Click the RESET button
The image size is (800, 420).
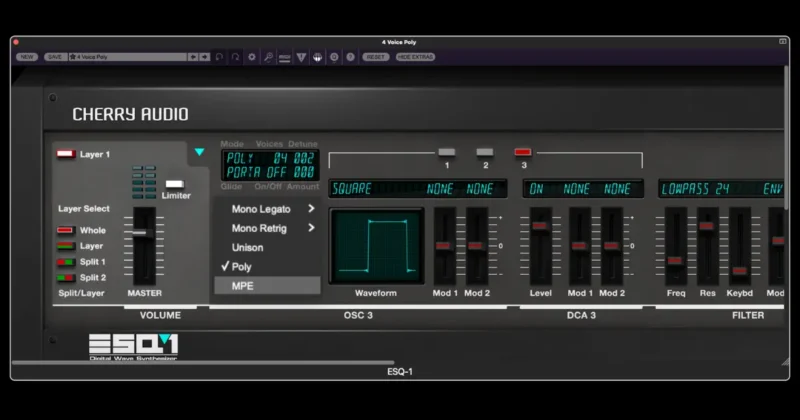[376, 57]
